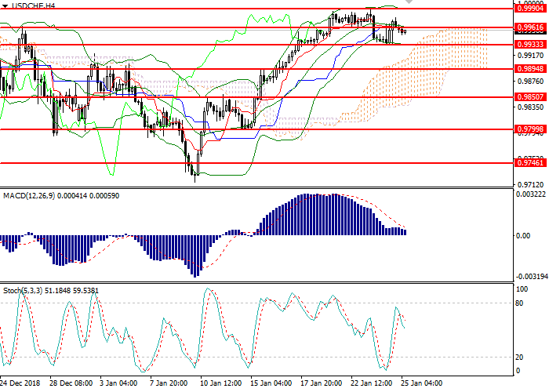Click the 0.003222 MACD scale value
549x392 pixels.
pos(531,193)
